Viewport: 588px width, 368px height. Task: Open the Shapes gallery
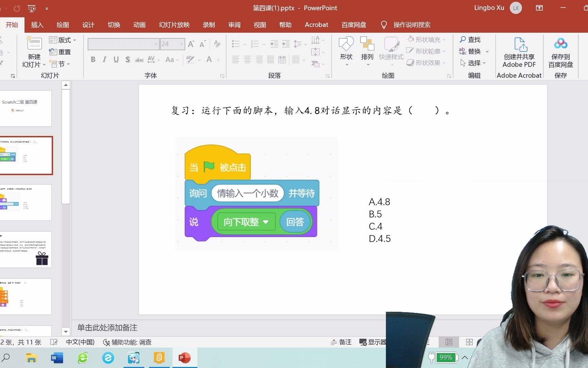pos(346,51)
